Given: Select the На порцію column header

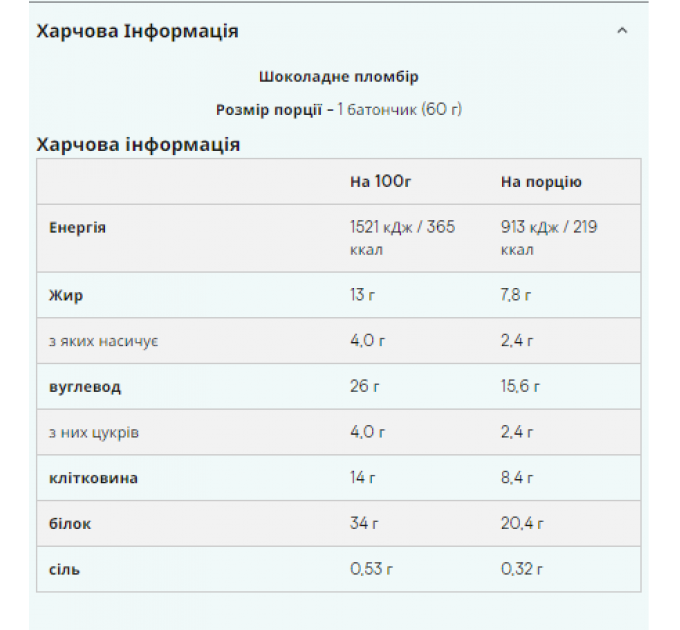Looking at the screenshot, I should tap(541, 182).
